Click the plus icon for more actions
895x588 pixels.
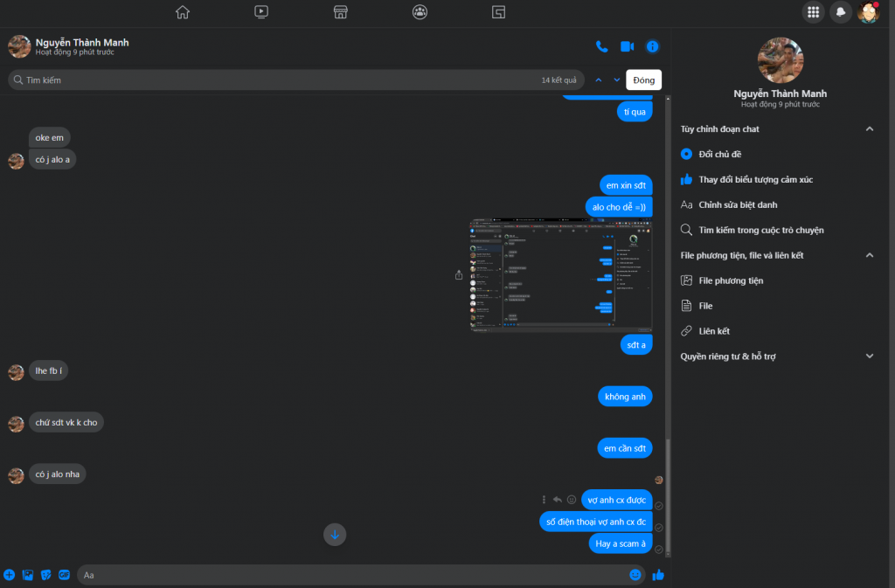10,575
